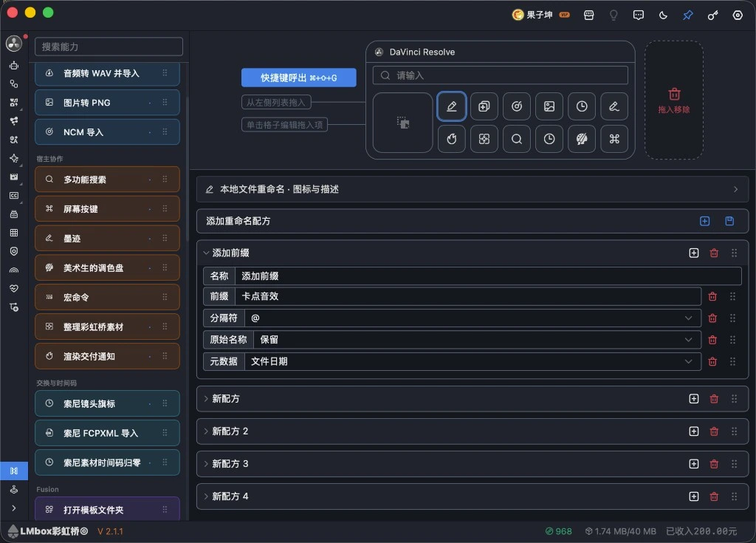Click the grid table icon in sidebar
The width and height of the screenshot is (756, 543).
point(14,233)
